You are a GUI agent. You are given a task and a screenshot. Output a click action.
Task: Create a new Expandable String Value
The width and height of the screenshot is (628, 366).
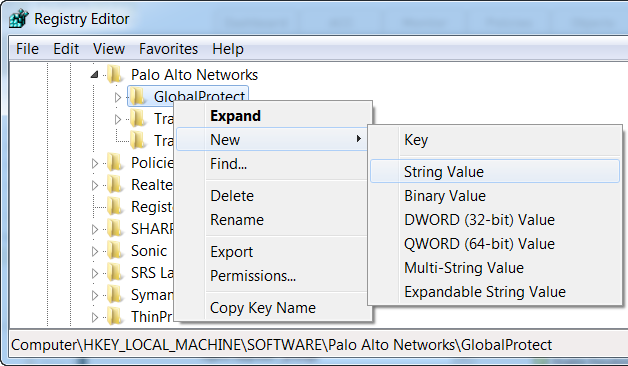pyautogui.click(x=495, y=292)
